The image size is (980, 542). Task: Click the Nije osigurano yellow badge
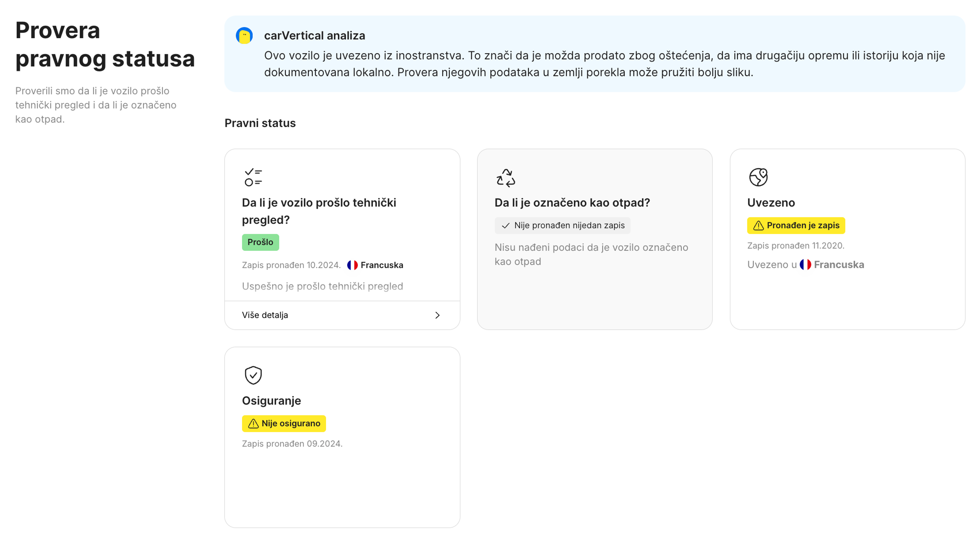tap(284, 423)
